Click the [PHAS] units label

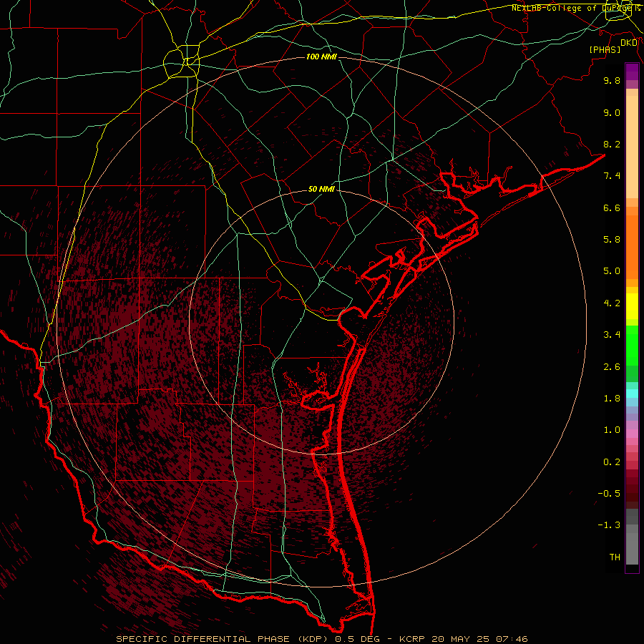tap(605, 49)
